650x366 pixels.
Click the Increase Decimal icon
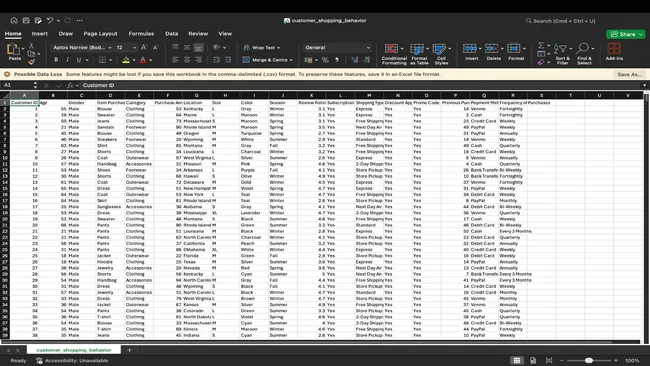click(355, 60)
